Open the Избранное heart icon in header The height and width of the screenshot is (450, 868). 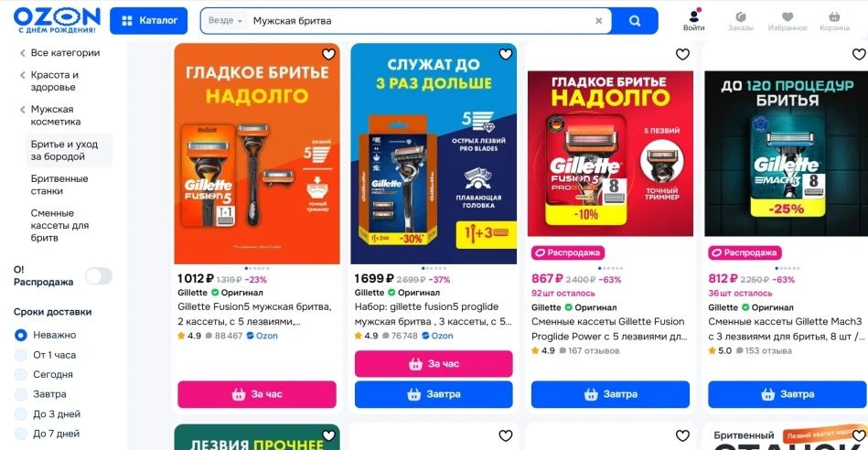point(788,20)
